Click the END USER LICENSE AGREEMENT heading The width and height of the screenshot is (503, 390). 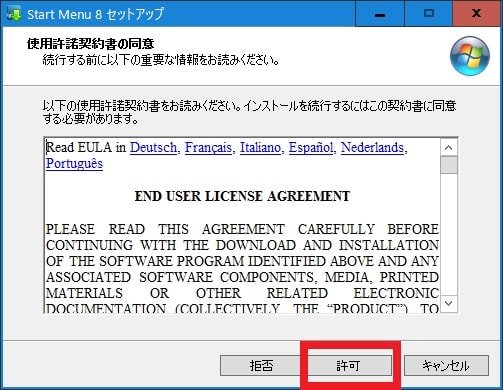pyautogui.click(x=242, y=196)
